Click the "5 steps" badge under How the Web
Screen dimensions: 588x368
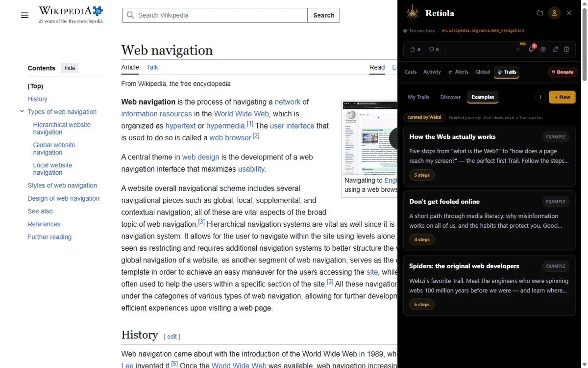pyautogui.click(x=422, y=175)
